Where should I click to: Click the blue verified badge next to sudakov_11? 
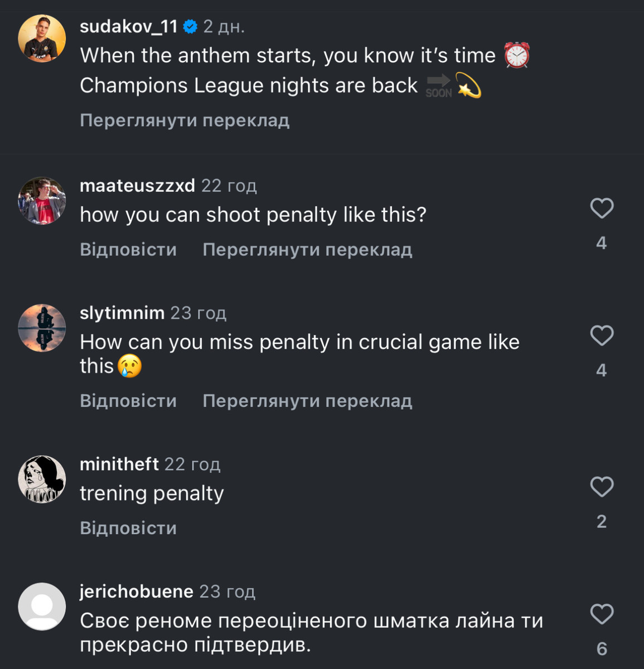(x=190, y=26)
